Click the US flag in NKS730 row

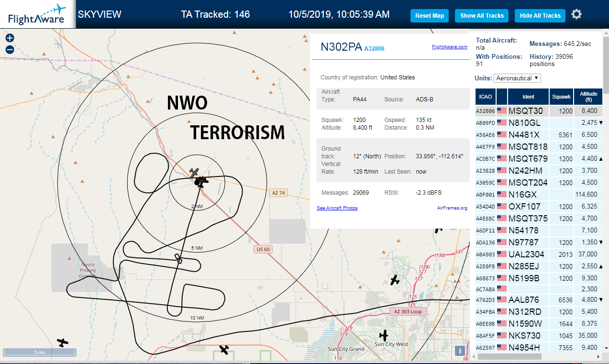(x=502, y=335)
